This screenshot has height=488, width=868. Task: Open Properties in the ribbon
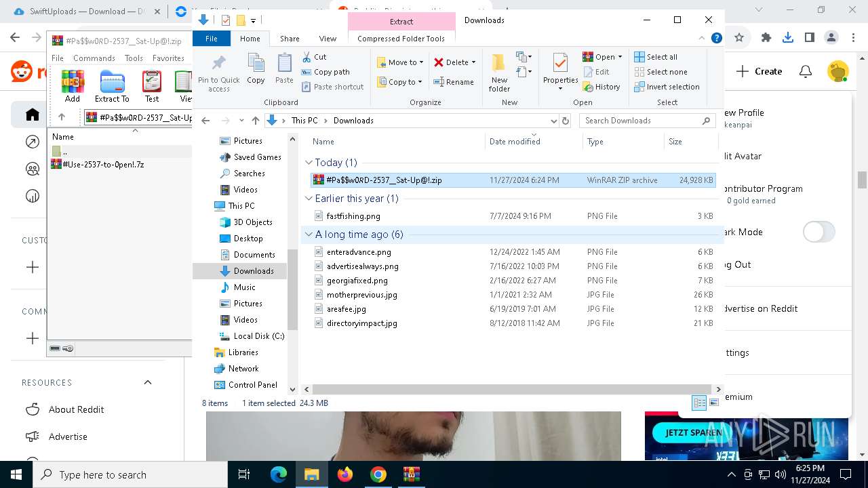[x=560, y=73]
